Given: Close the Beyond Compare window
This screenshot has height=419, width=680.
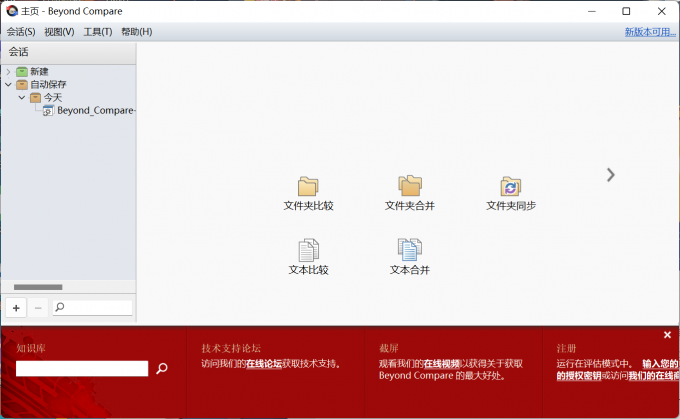Looking at the screenshot, I should coord(661,11).
